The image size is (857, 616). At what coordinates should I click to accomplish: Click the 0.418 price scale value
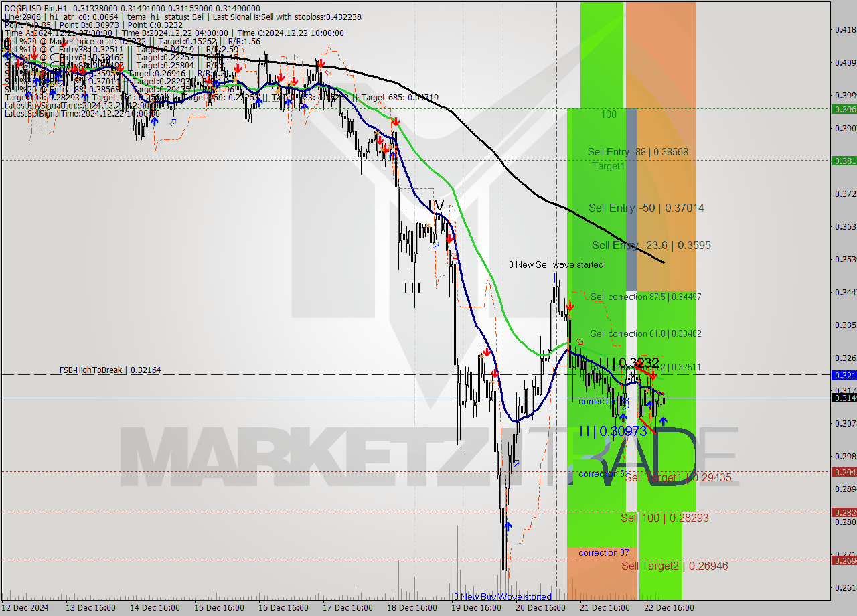pos(845,29)
